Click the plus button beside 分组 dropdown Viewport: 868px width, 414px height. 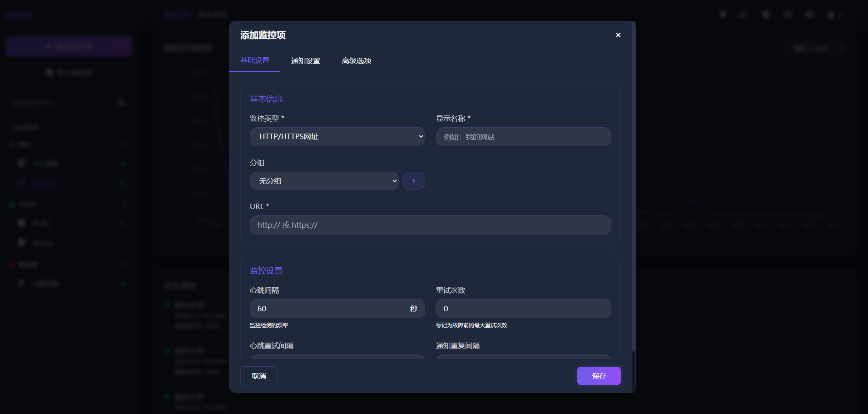click(413, 181)
